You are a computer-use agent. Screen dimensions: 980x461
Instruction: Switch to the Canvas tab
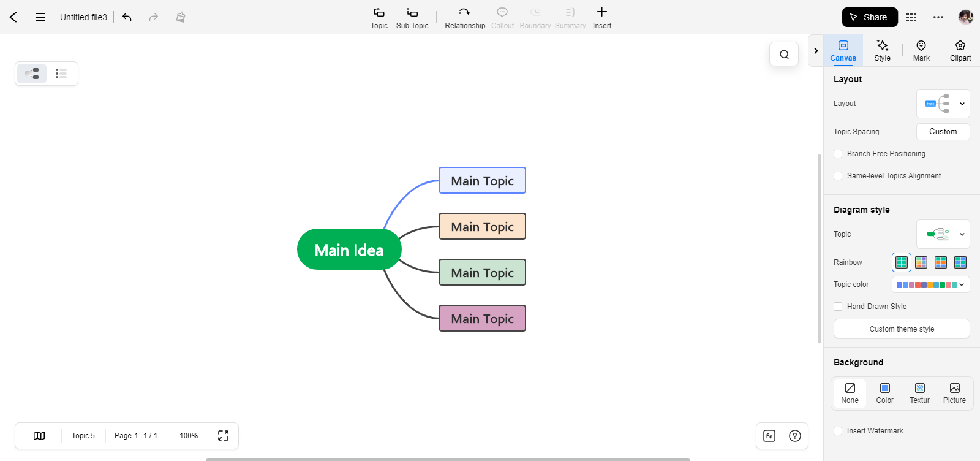pos(843,50)
